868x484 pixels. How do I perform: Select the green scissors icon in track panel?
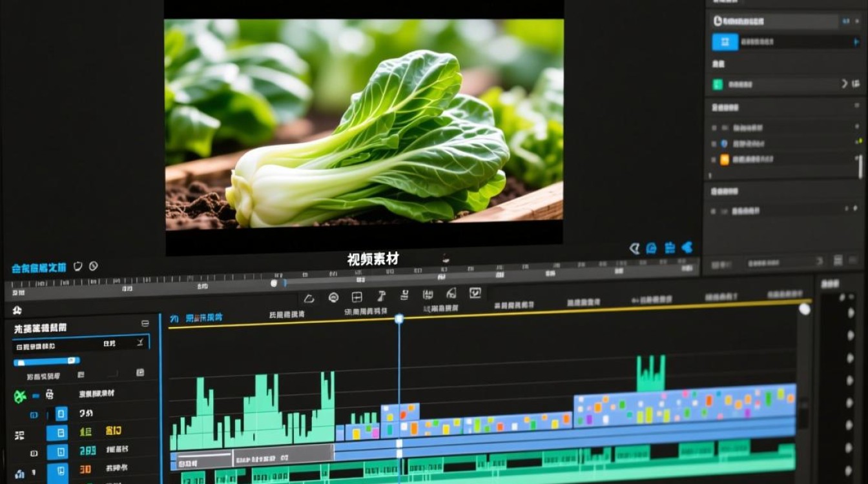(20, 396)
